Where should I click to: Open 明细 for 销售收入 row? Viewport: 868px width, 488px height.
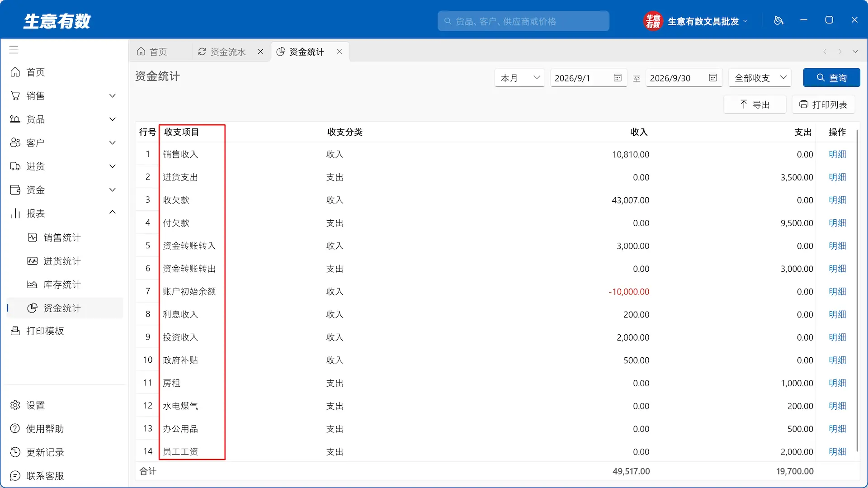pyautogui.click(x=837, y=154)
